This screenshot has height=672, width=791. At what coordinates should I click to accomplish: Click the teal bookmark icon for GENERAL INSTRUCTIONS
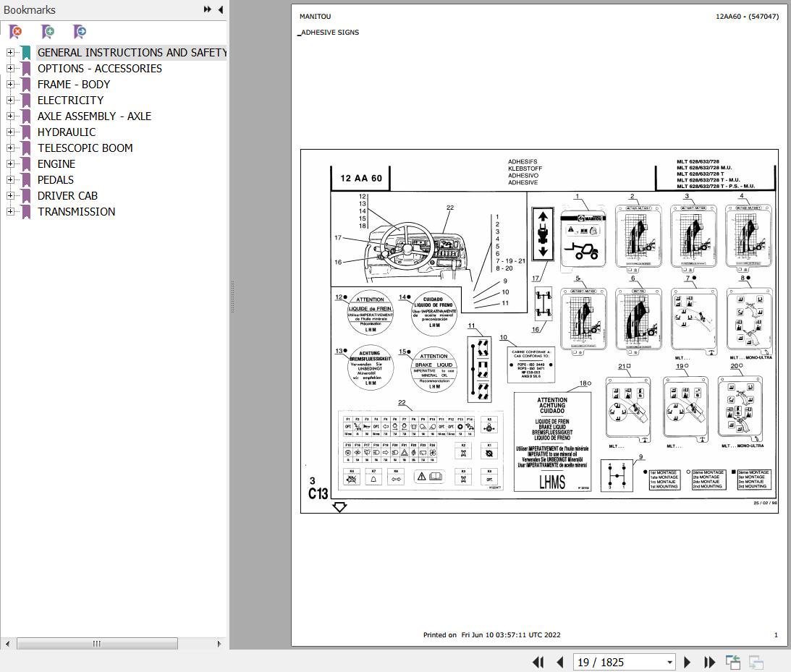point(26,52)
